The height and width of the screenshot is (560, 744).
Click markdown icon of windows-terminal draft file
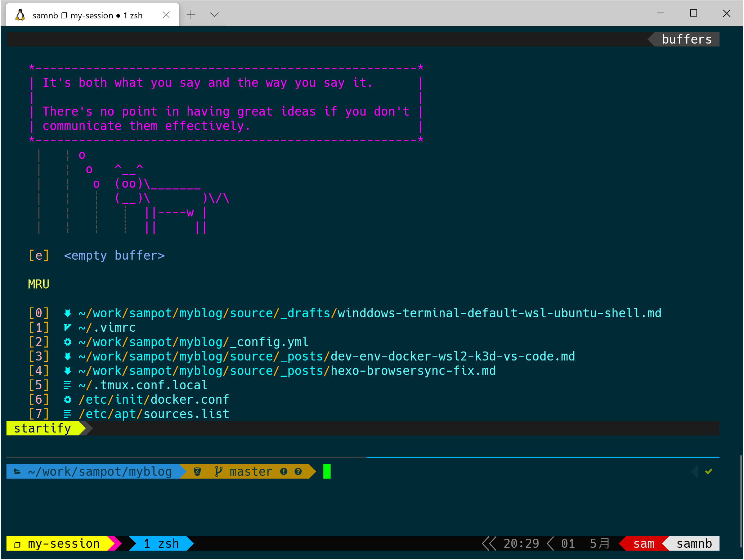click(67, 313)
